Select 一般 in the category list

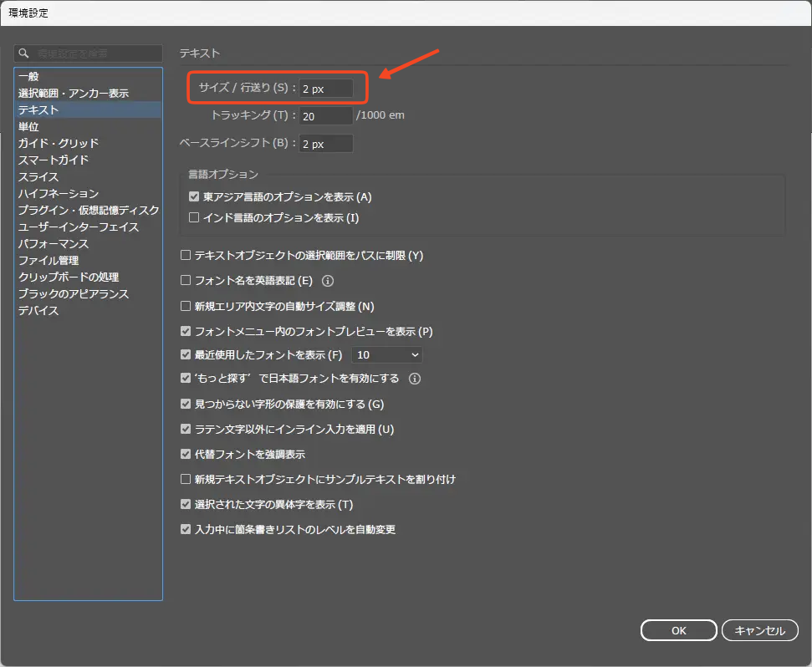tap(28, 76)
